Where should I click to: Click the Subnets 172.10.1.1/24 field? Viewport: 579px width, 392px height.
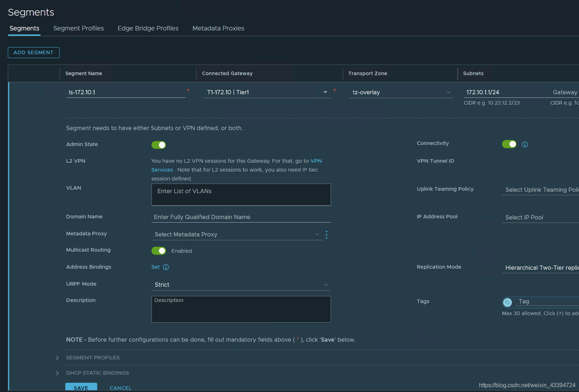click(505, 92)
